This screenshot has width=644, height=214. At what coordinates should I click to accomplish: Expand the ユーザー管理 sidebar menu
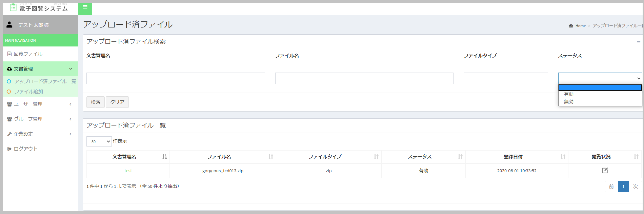[40, 104]
